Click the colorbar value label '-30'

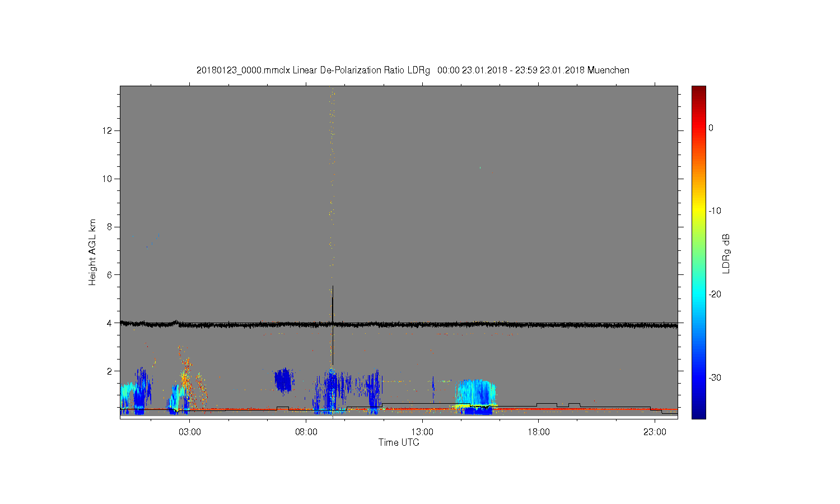click(715, 377)
